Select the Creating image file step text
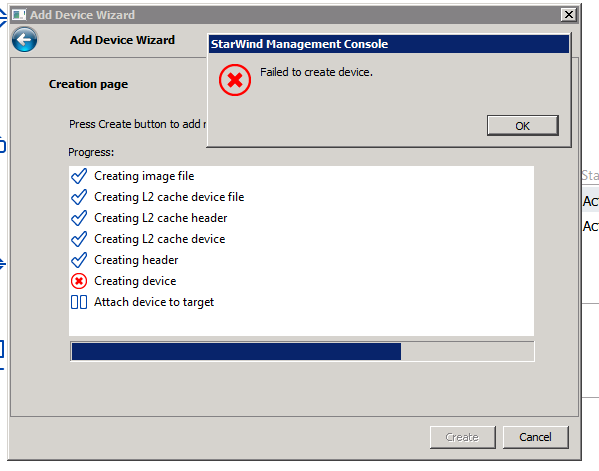The width and height of the screenshot is (599, 471). pos(144,176)
